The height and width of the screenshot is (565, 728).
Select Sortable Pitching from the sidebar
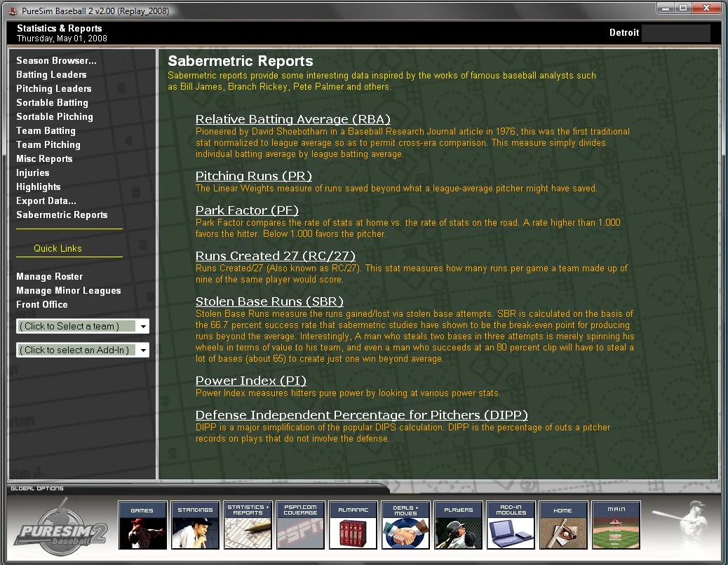tap(54, 116)
